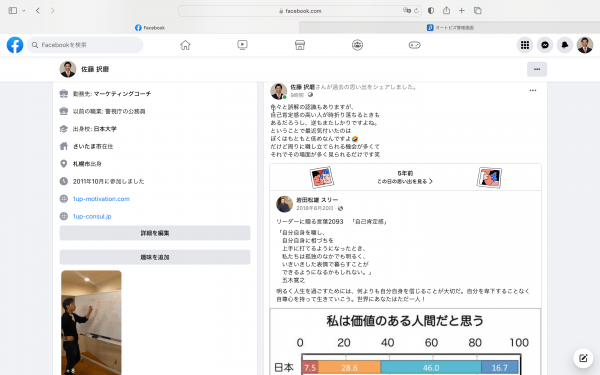The height and width of the screenshot is (375, 600).
Task: Click 詳細を編集 button
Action: tap(155, 233)
